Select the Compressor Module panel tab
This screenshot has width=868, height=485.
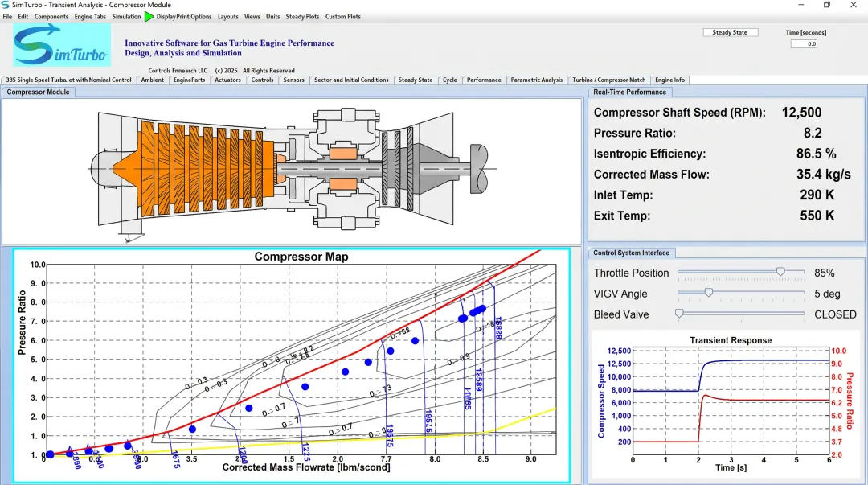pyautogui.click(x=39, y=92)
